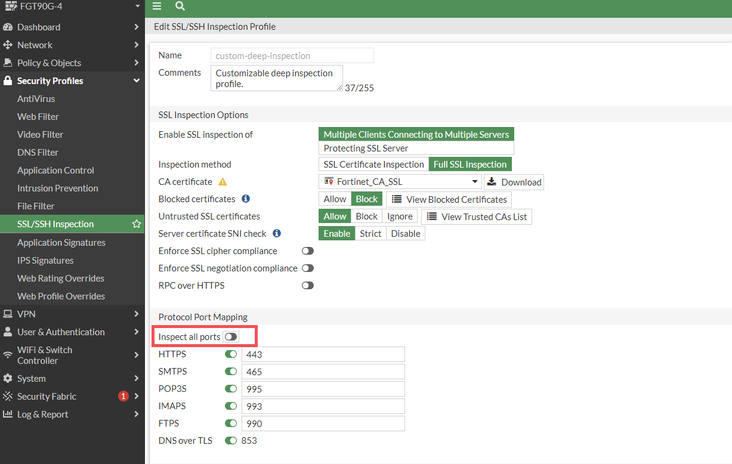Expand the Policy & Objects chevron

tap(136, 63)
